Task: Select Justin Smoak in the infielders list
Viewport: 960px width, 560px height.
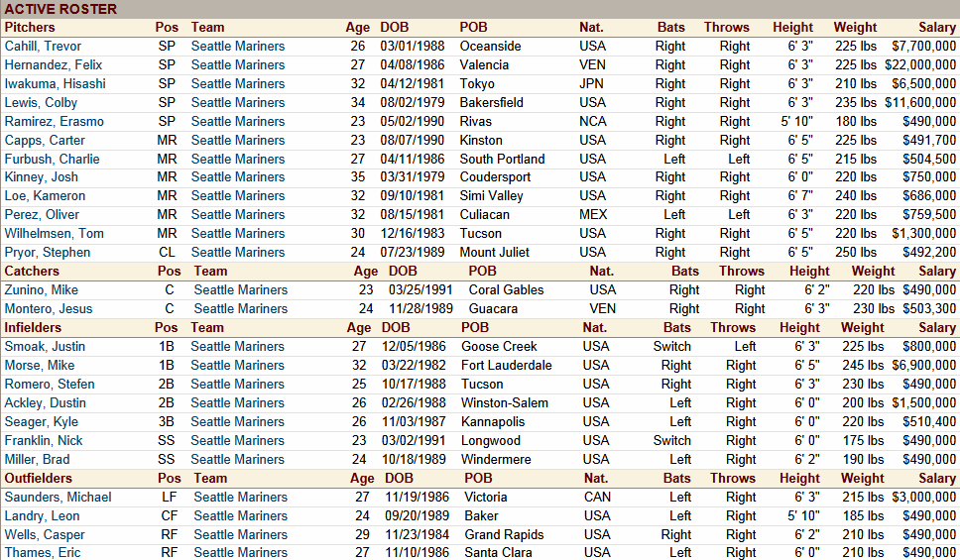Action: pyautogui.click(x=45, y=347)
